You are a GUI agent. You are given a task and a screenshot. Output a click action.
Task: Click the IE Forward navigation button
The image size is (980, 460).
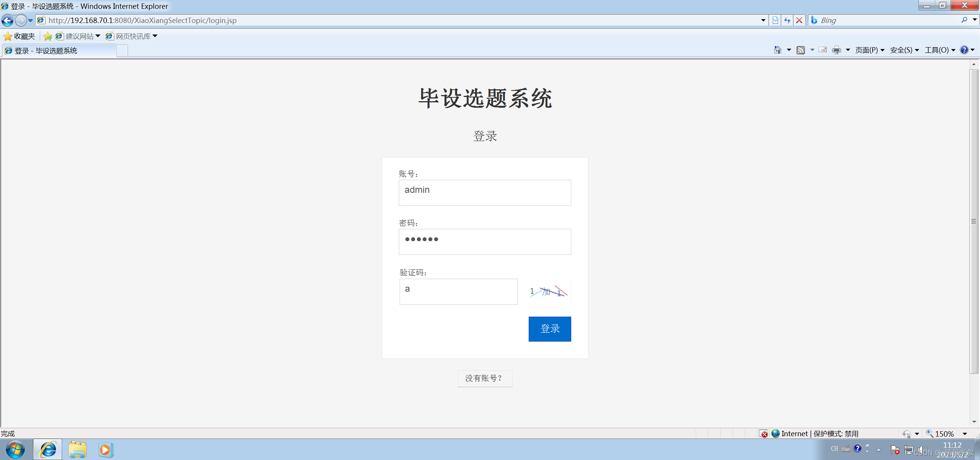click(x=21, y=20)
